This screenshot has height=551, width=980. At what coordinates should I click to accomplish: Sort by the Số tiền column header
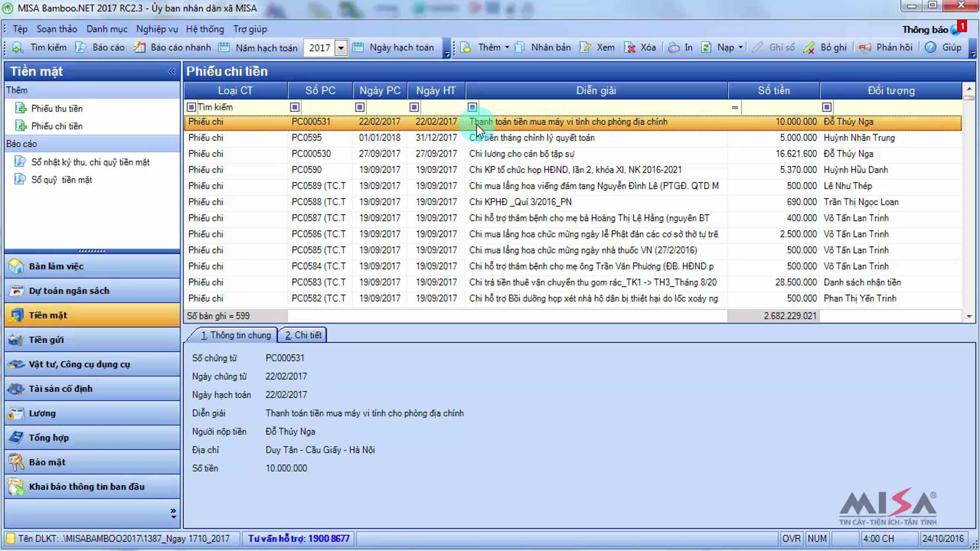coord(774,91)
